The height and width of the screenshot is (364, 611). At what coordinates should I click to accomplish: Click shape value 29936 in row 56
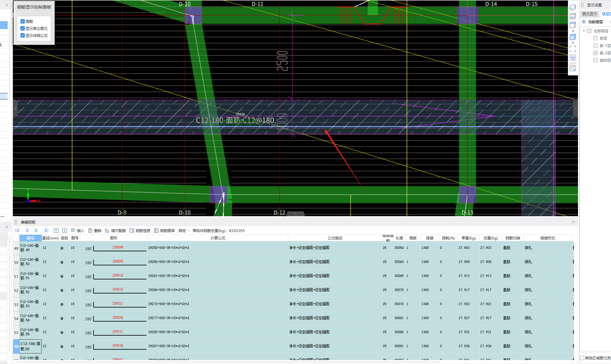(x=118, y=345)
